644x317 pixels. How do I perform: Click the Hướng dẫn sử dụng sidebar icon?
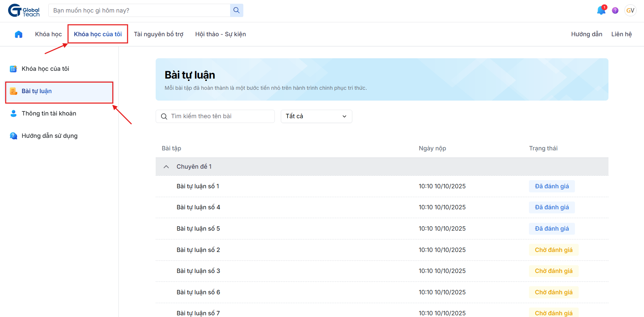click(14, 136)
